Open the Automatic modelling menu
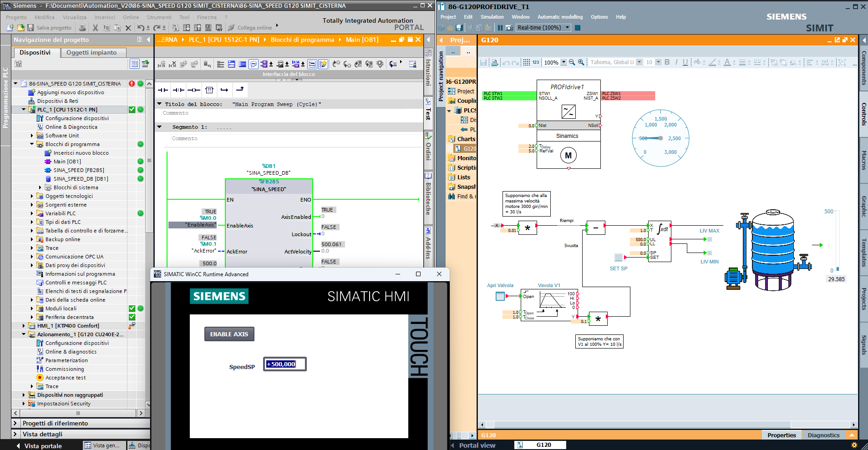Image resolution: width=868 pixels, height=450 pixels. coord(560,17)
